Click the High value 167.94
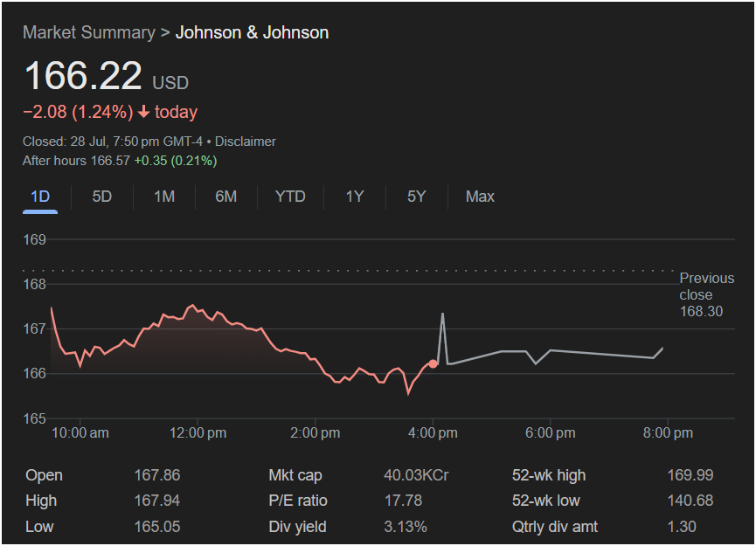Image resolution: width=756 pixels, height=546 pixels. (x=157, y=501)
